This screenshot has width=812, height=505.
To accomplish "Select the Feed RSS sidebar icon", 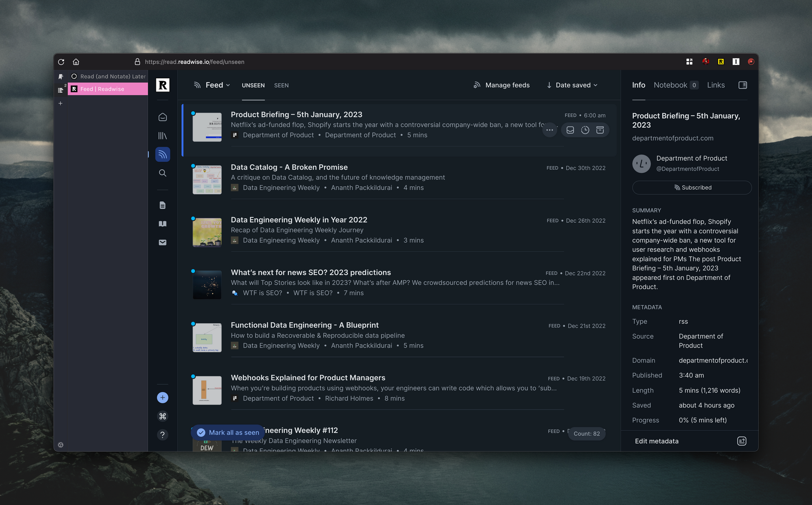I will pos(162,154).
